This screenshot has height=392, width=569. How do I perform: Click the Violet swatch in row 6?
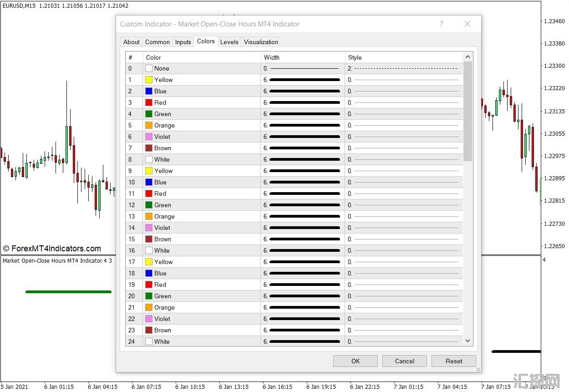point(149,137)
